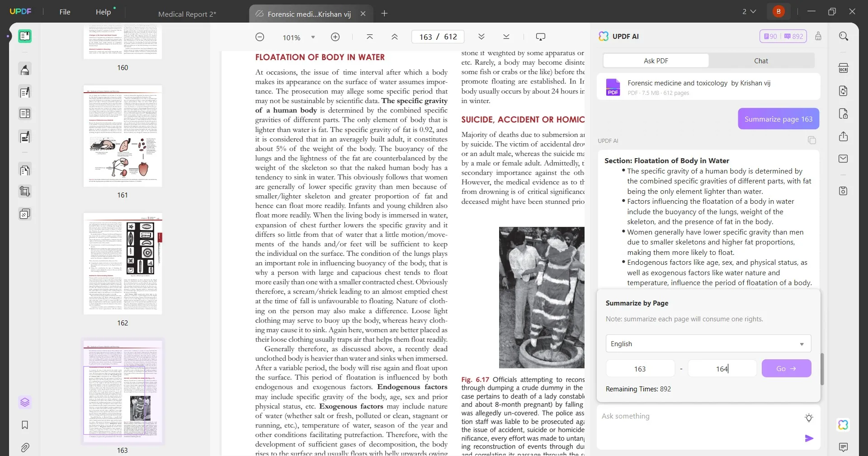Click the 'FLOATATION OF BODY IN WATER' heading

tap(320, 57)
